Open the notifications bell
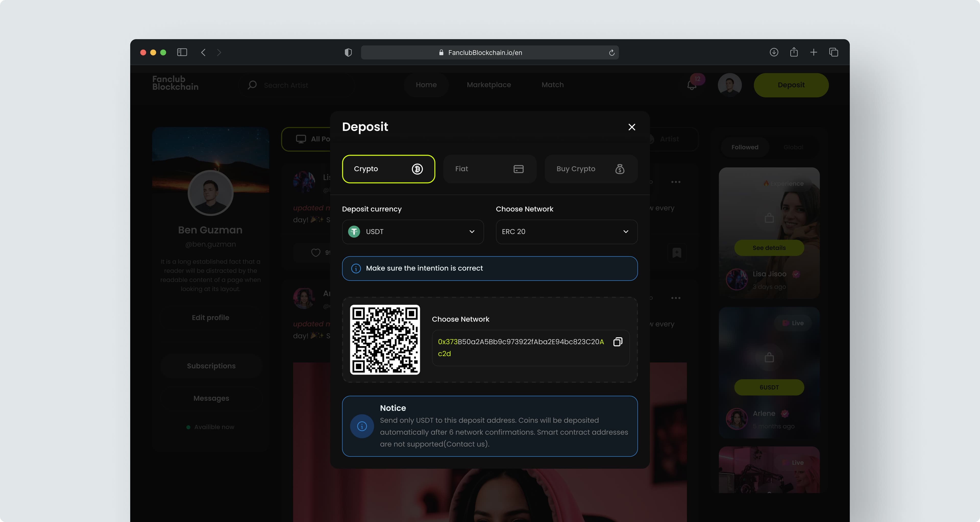 pos(692,85)
